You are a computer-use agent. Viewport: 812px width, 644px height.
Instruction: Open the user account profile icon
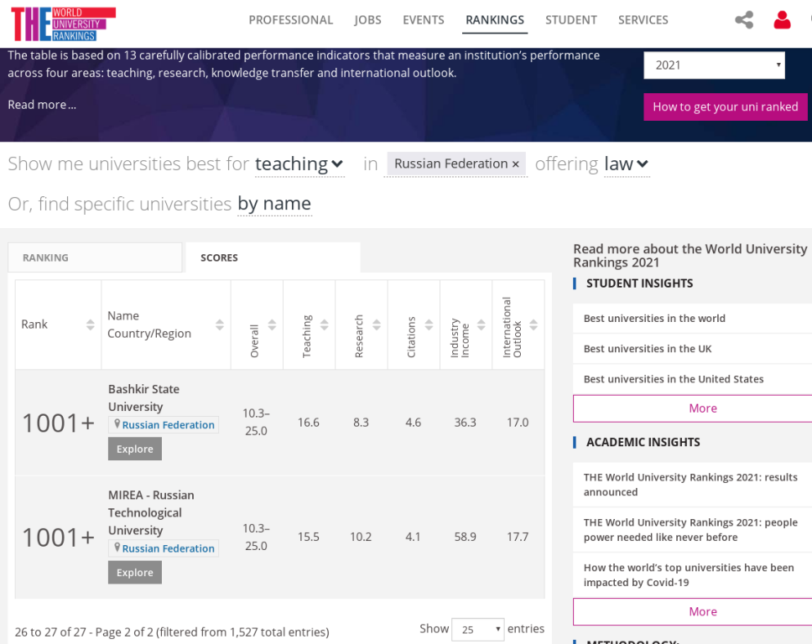(x=782, y=20)
